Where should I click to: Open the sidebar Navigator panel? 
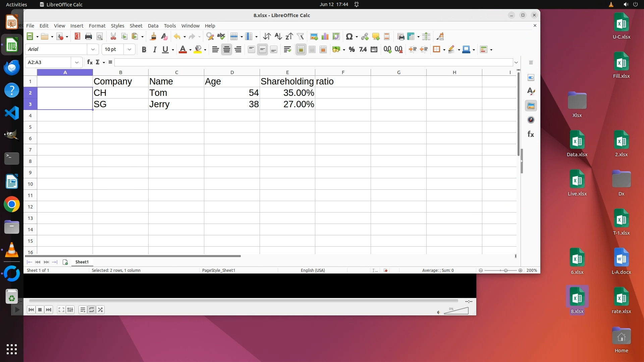click(531, 120)
